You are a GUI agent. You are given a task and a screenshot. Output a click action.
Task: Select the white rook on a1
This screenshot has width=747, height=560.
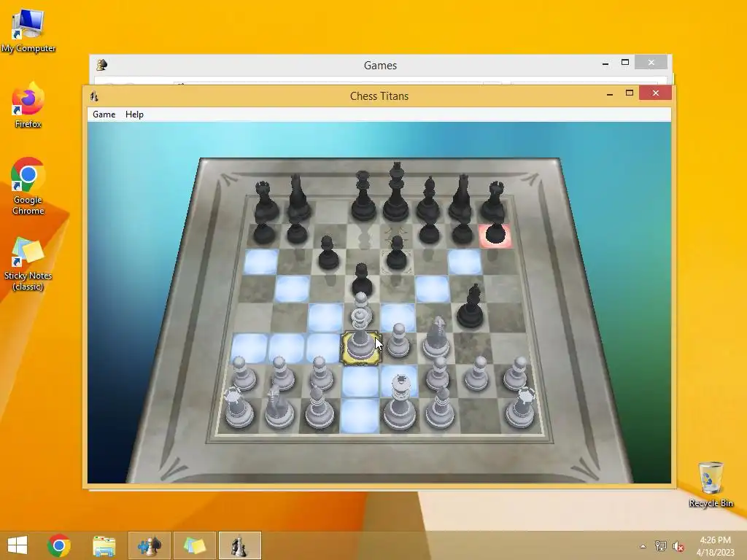pyautogui.click(x=239, y=408)
